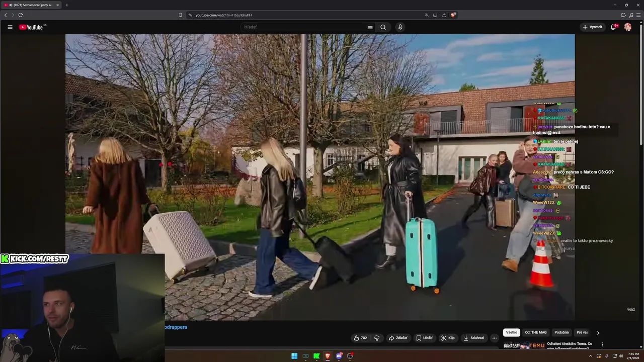Open Brave Shields lion icon
This screenshot has width=644, height=362.
click(x=453, y=15)
